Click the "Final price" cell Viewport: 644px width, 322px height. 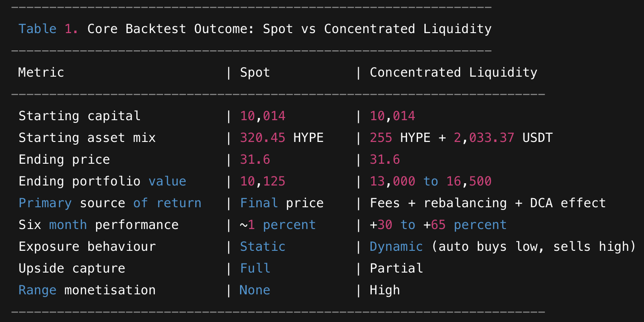[282, 203]
